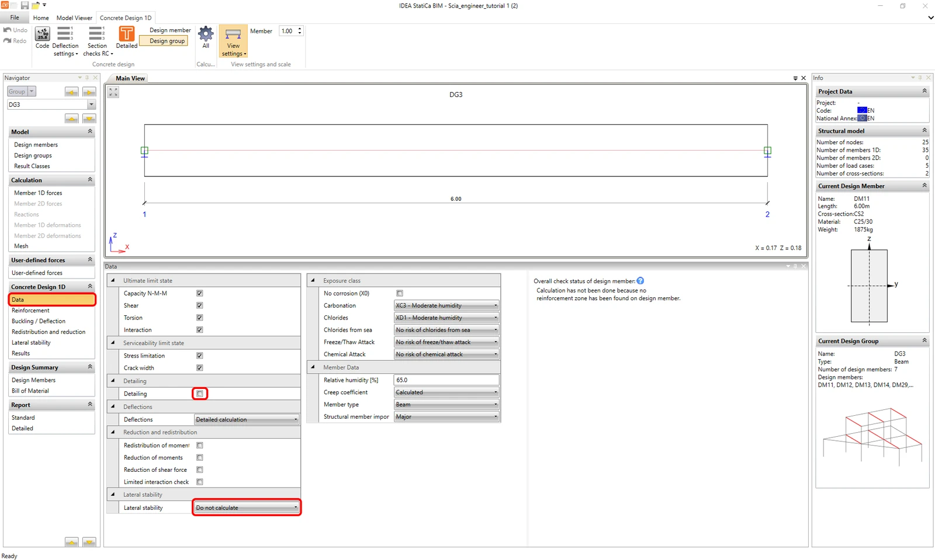The image size is (935, 560).
Task: Open the DG3 design group dropdown
Action: [x=51, y=105]
